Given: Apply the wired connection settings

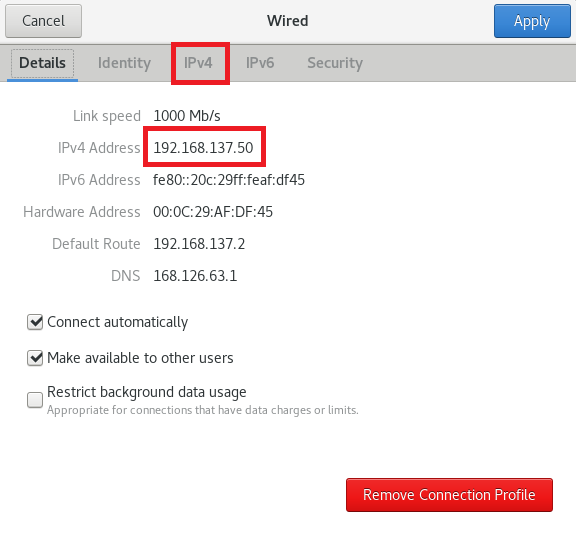Looking at the screenshot, I should (532, 21).
